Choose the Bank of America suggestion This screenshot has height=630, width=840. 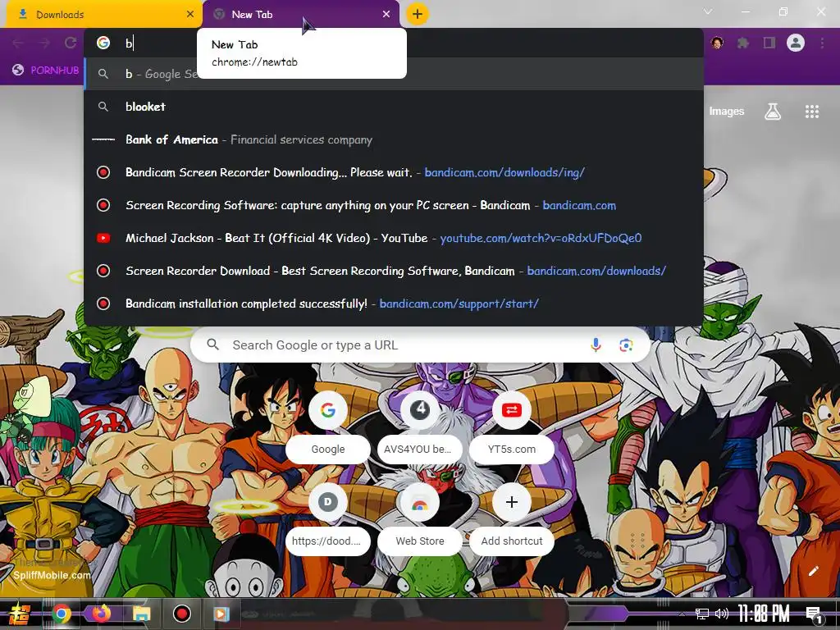pos(394,139)
